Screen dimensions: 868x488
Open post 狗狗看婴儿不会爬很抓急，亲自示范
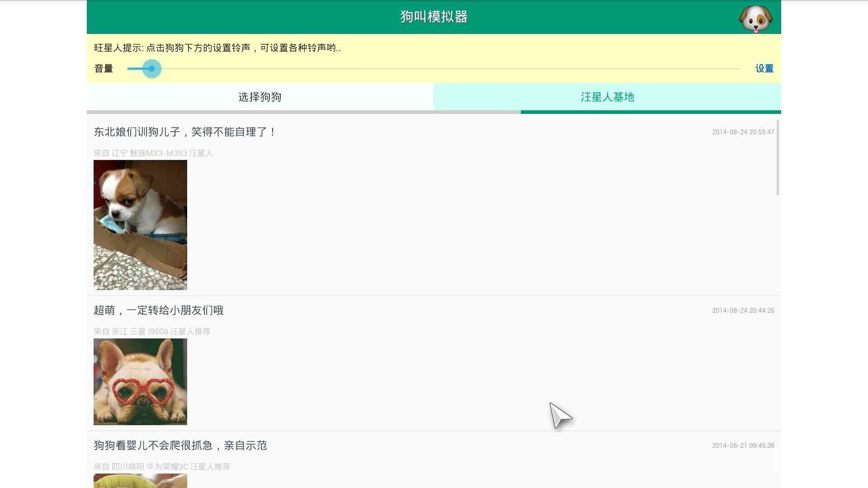[180, 446]
